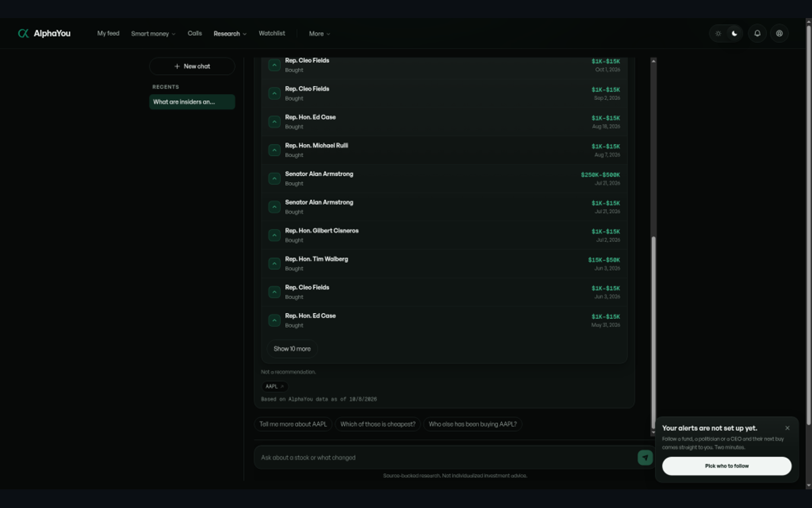Dismiss the alerts setup popup
The width and height of the screenshot is (812, 508).
787,428
